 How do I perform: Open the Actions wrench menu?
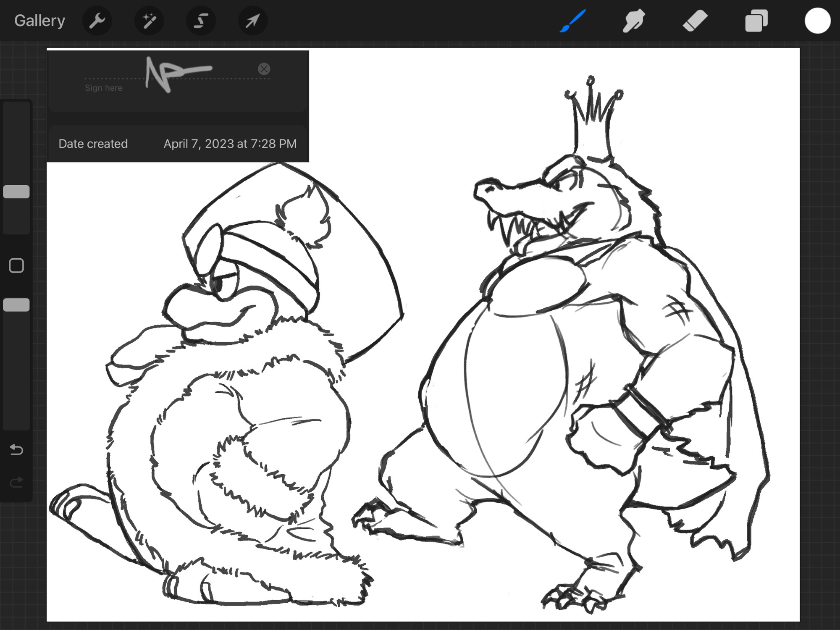pyautogui.click(x=97, y=21)
